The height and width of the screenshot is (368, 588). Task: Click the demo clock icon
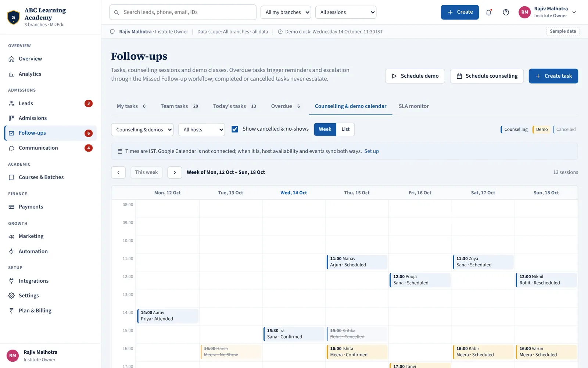point(280,32)
